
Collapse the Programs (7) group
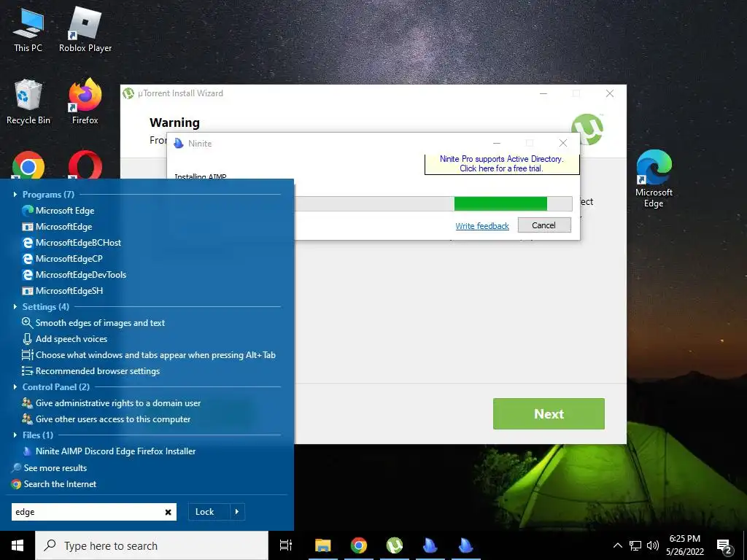pyautogui.click(x=15, y=194)
